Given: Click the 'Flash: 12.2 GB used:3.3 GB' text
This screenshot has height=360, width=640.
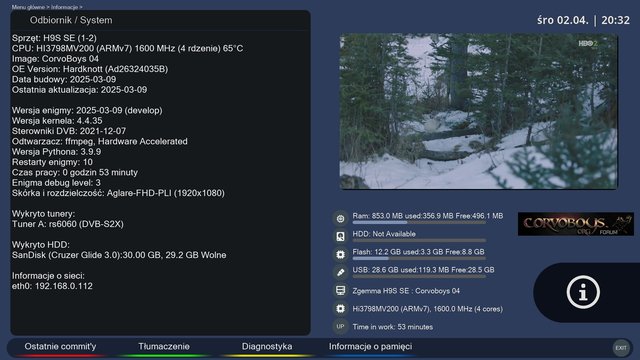Looking at the screenshot, I should click(418, 252).
